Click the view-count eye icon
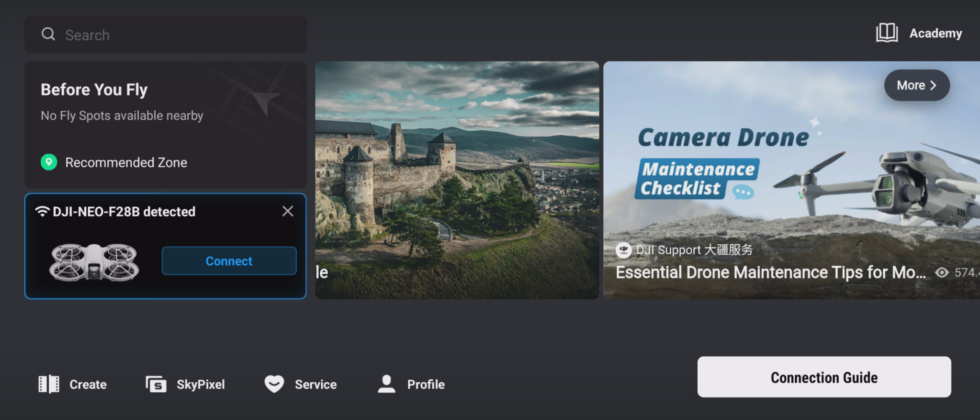Image resolution: width=980 pixels, height=420 pixels. tap(942, 272)
